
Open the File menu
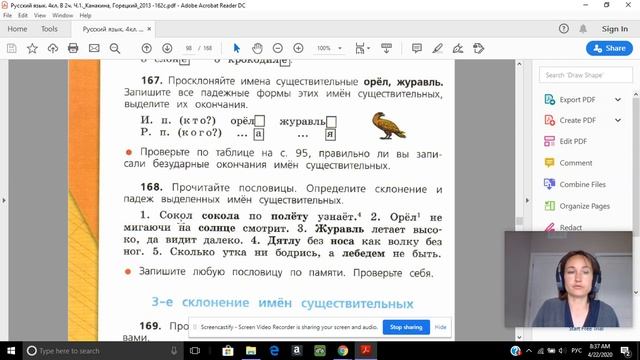(7, 16)
